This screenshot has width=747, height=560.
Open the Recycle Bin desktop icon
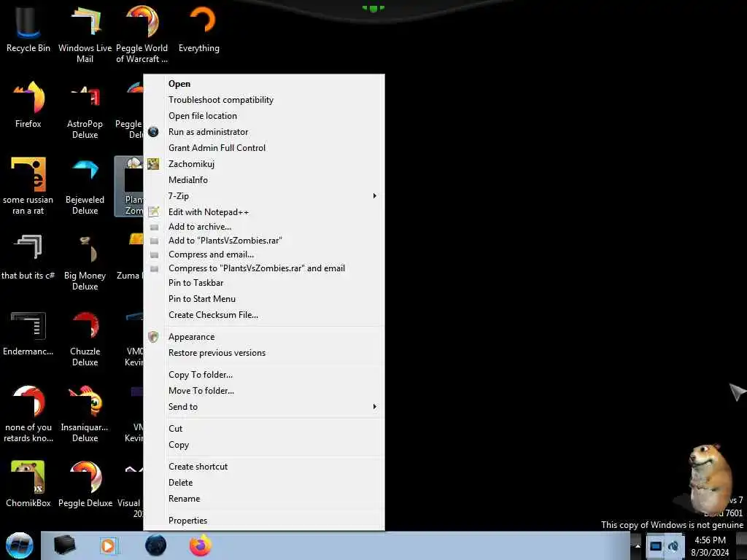pyautogui.click(x=28, y=28)
